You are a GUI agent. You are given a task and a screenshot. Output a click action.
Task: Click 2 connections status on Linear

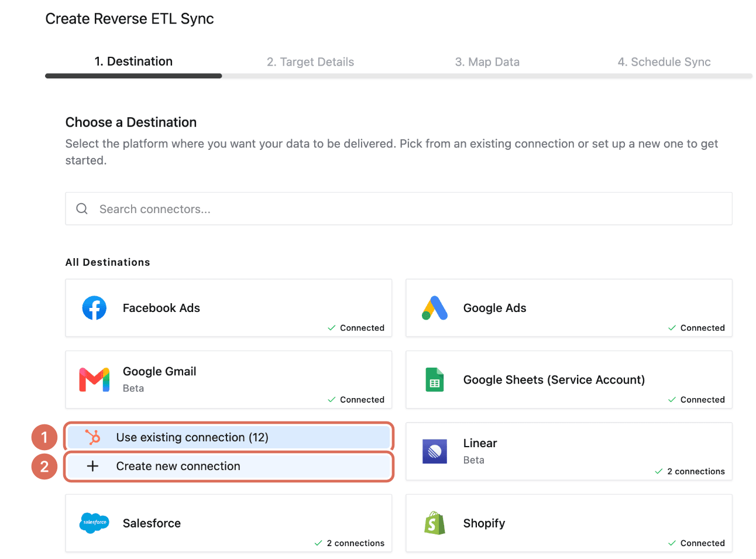(x=690, y=471)
